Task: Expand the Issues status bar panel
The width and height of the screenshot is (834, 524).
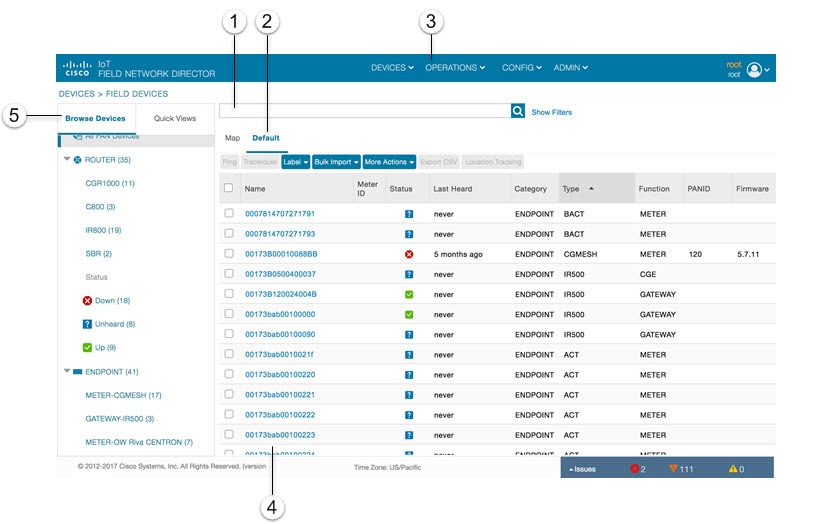Action: pyautogui.click(x=582, y=469)
